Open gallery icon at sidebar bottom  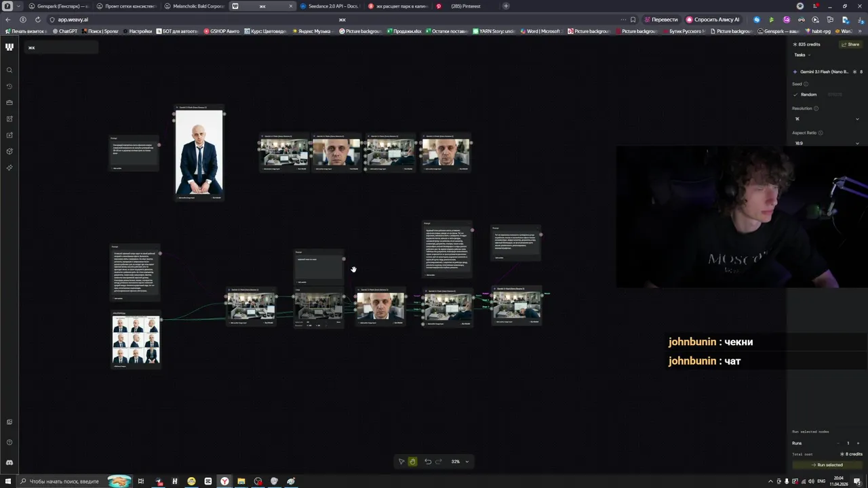click(x=9, y=422)
